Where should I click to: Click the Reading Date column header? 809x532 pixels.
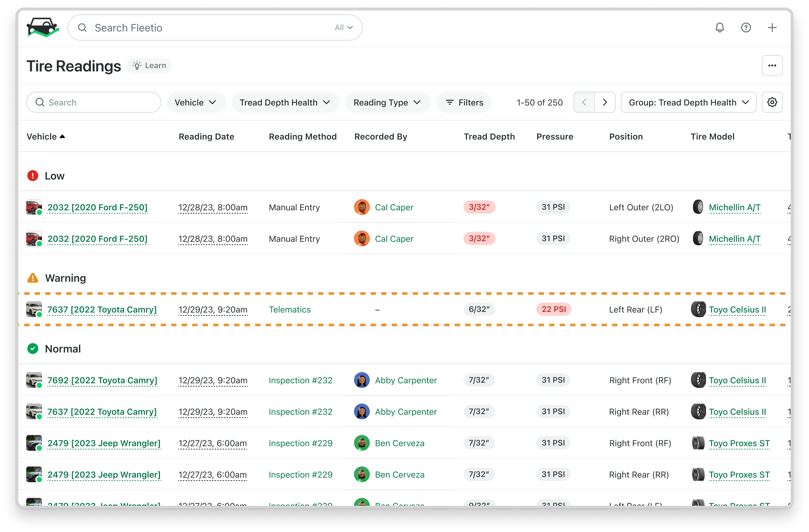point(206,137)
